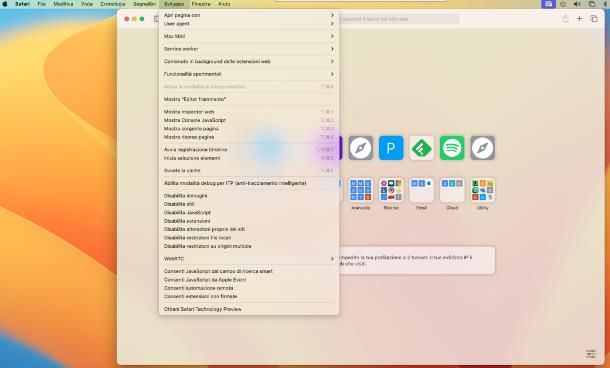The width and height of the screenshot is (610, 368).
Task: Choose Mostra inspector web
Action: [x=249, y=112]
